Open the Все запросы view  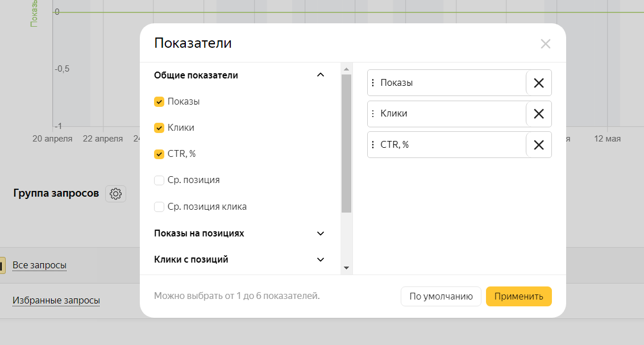tap(40, 265)
